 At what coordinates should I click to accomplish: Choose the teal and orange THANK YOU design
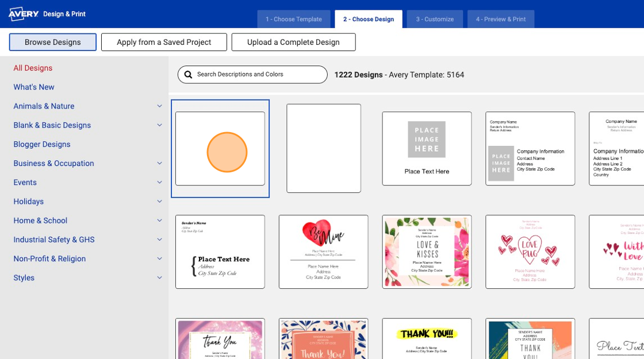pyautogui.click(x=530, y=338)
